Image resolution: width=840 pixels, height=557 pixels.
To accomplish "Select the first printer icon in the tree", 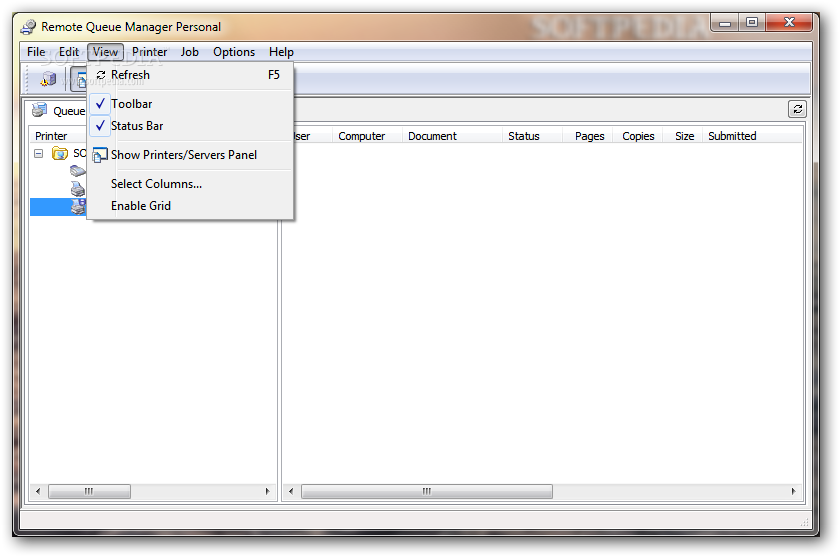I will click(x=78, y=171).
